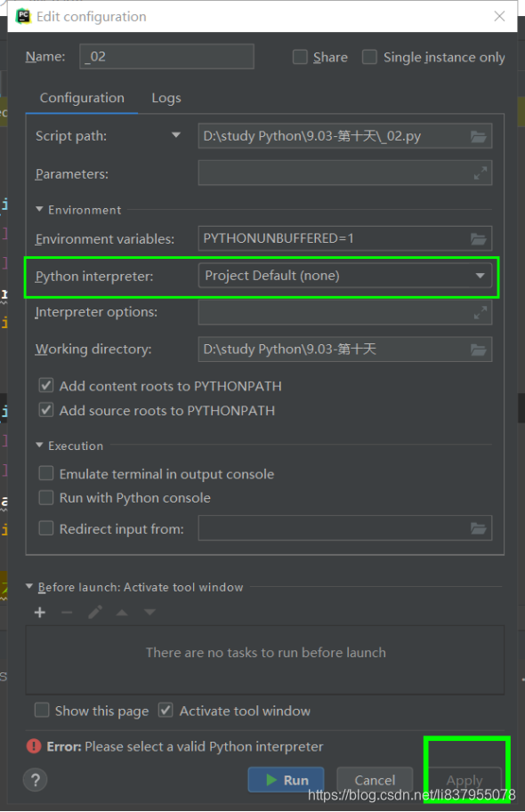This screenshot has height=812, width=525.
Task: Open the Script path folder browser
Action: [478, 136]
